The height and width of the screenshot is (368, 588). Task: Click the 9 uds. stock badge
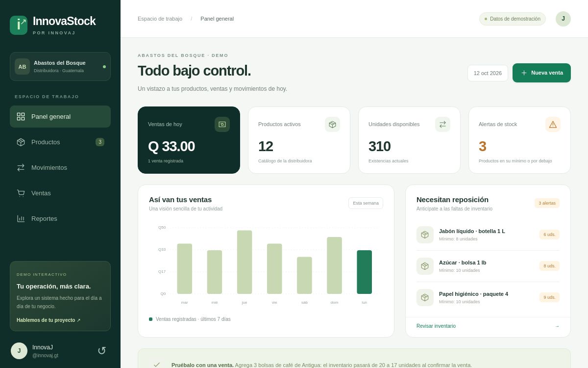pos(549,297)
